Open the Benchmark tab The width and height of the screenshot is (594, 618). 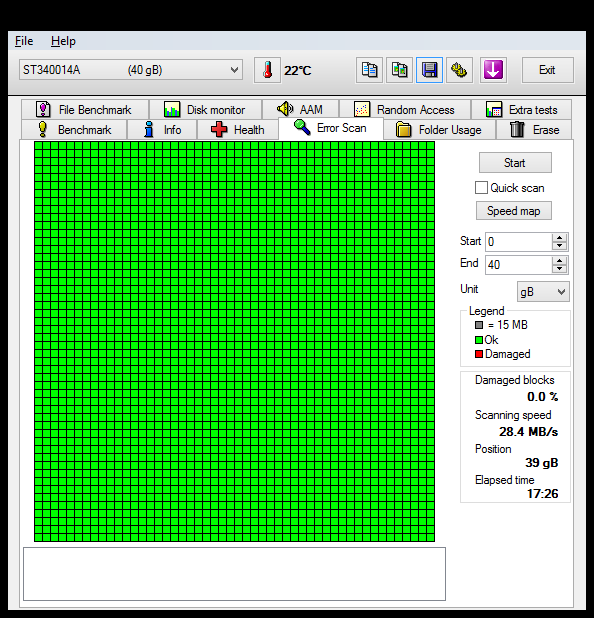74,130
